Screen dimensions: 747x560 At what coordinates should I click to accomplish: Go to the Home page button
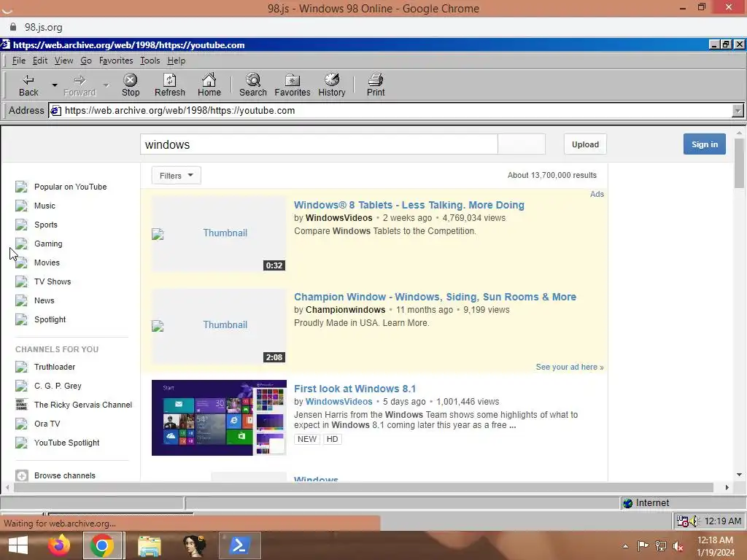(209, 85)
